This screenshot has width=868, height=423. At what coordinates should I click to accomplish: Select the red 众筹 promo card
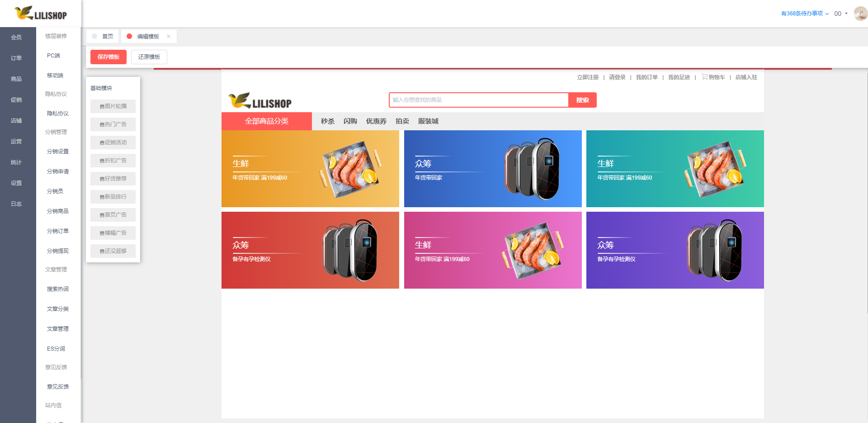pos(310,250)
